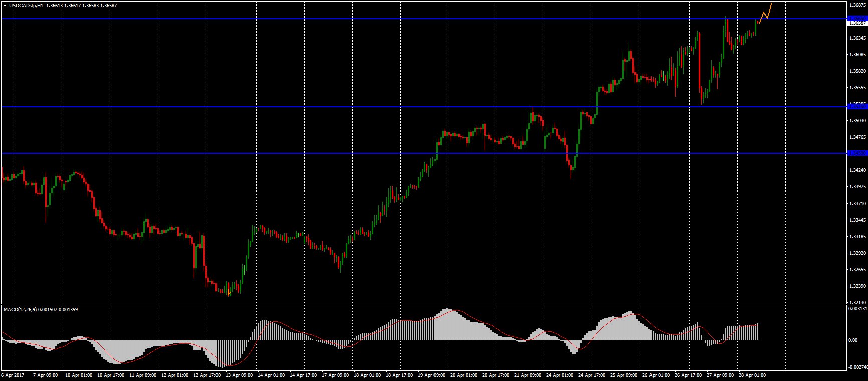Click the 13 Apr 09:00 time label

click(239, 375)
